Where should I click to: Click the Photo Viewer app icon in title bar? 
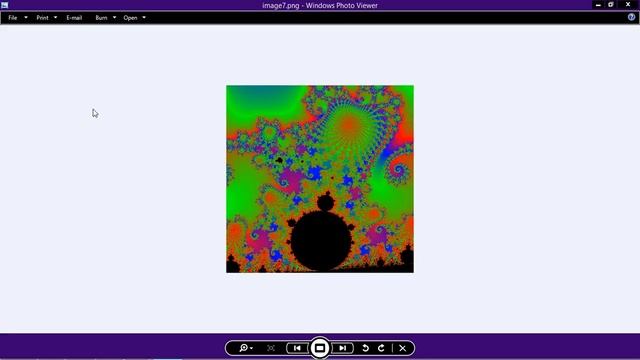[x=4, y=5]
